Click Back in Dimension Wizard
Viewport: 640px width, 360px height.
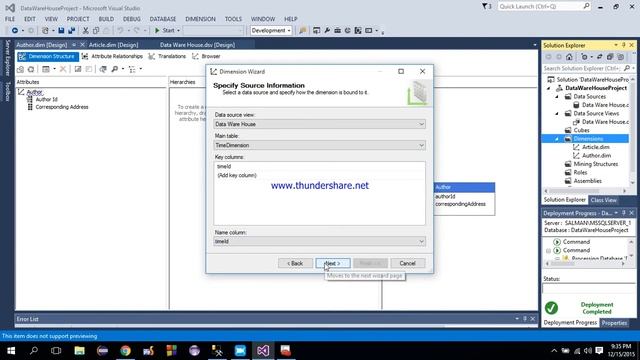295,263
